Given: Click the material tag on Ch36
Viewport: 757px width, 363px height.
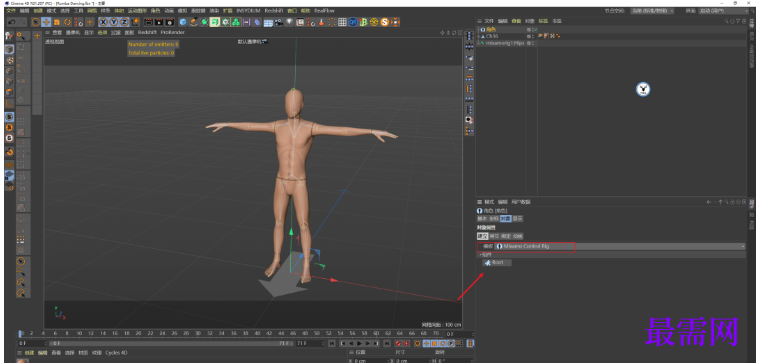Looking at the screenshot, I should point(546,36).
